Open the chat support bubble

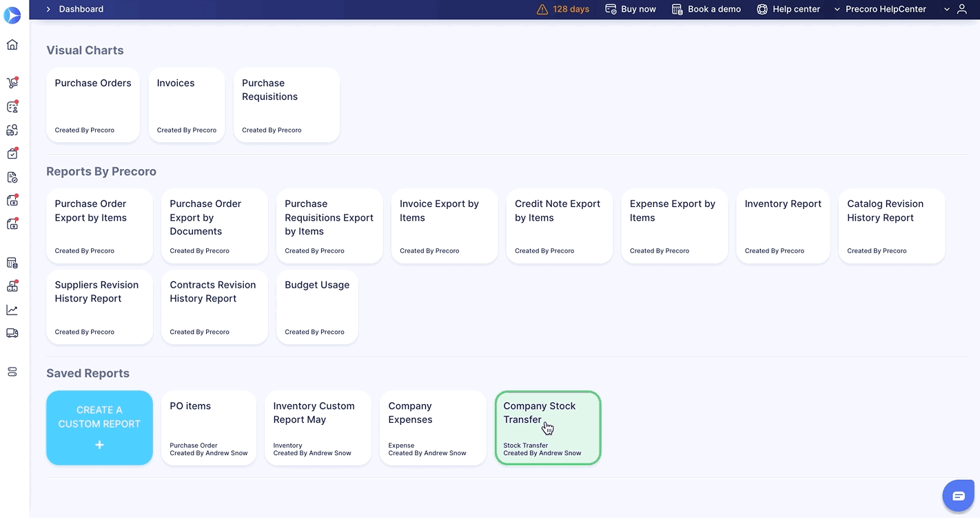pos(959,496)
